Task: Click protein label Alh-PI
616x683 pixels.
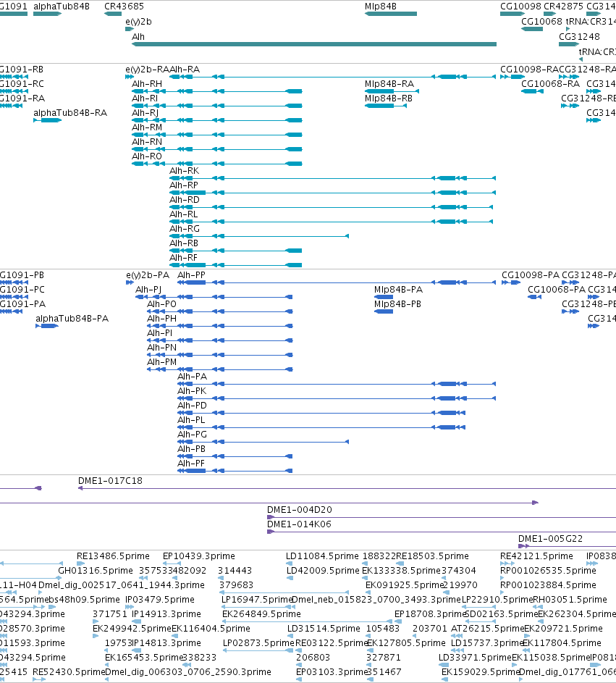Action: (160, 332)
